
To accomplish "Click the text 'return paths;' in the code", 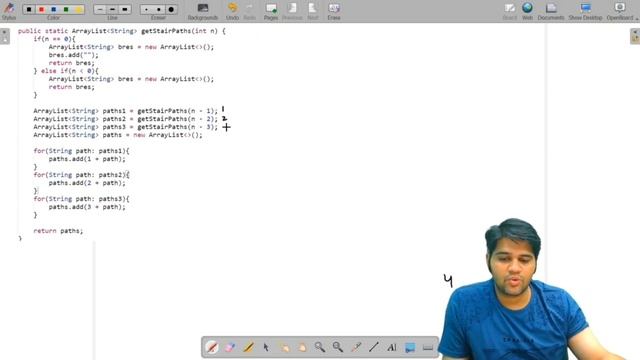I will click(x=58, y=231).
